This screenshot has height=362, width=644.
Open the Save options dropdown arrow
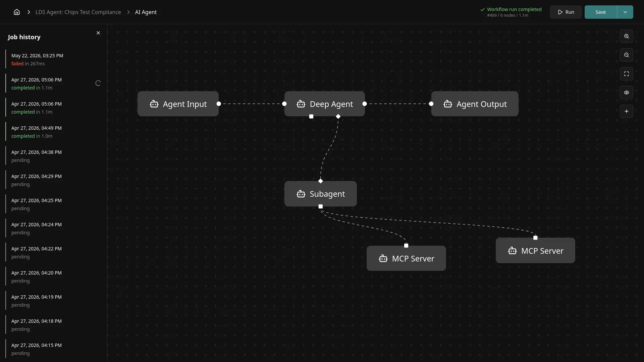(625, 12)
